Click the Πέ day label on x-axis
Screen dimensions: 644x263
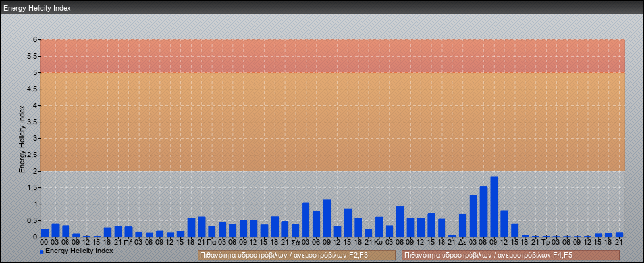(128, 243)
